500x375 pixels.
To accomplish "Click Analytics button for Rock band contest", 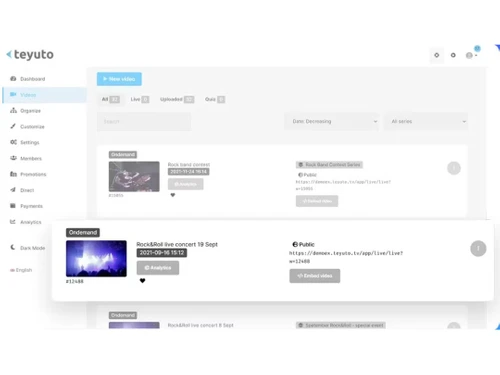I will pos(186,184).
